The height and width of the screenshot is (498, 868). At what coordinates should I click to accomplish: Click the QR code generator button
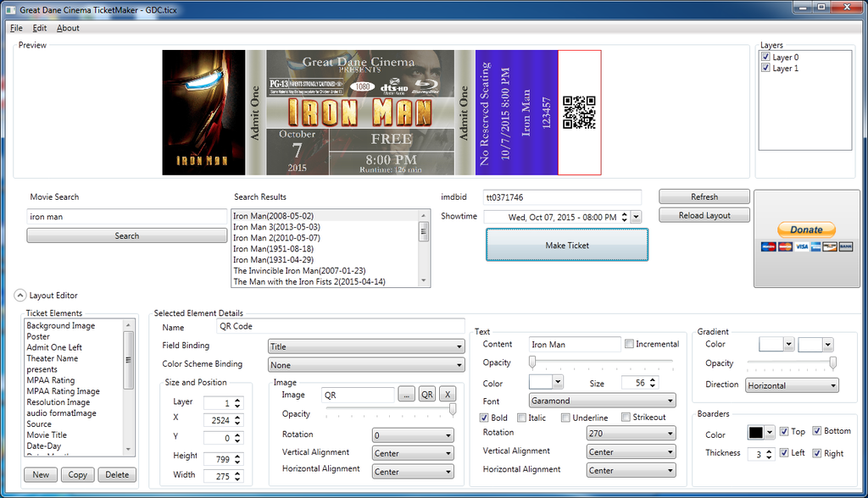coord(427,395)
